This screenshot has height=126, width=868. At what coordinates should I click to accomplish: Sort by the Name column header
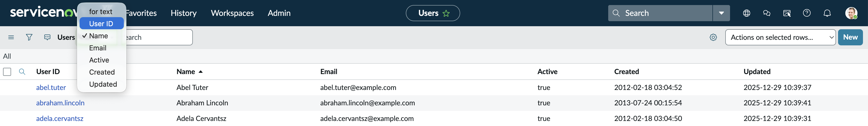[x=186, y=72]
